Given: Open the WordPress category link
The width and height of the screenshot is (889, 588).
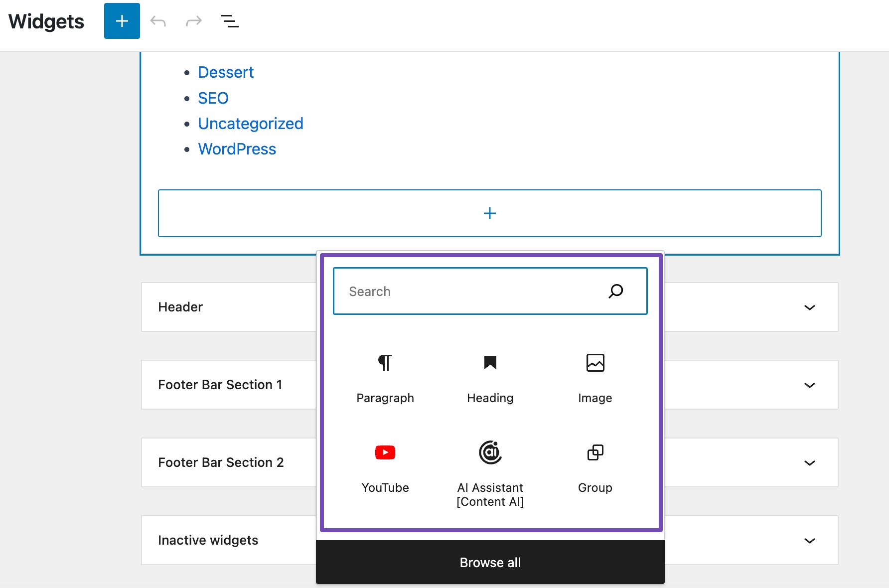Looking at the screenshot, I should pyautogui.click(x=237, y=148).
